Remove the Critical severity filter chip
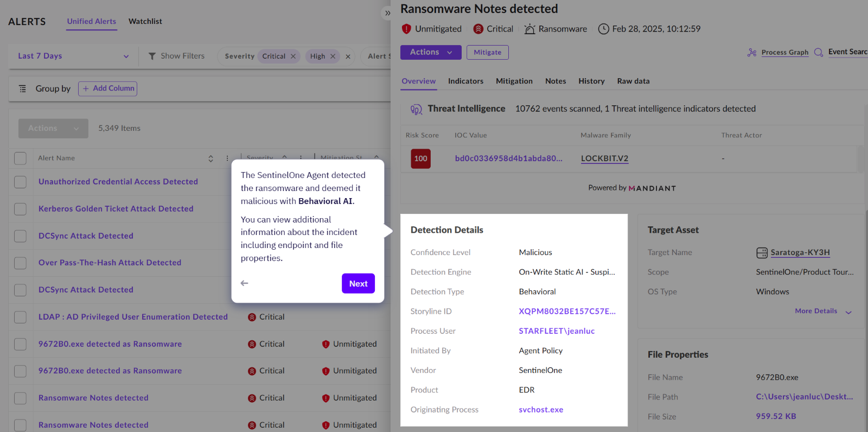Screen dimensions: 868x432 (293, 56)
